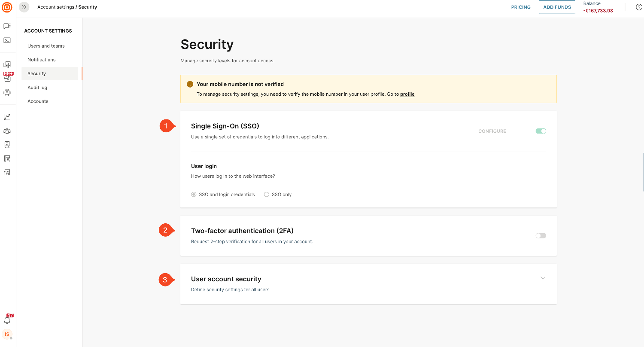Open the robot bot icon in sidebar

7,92
